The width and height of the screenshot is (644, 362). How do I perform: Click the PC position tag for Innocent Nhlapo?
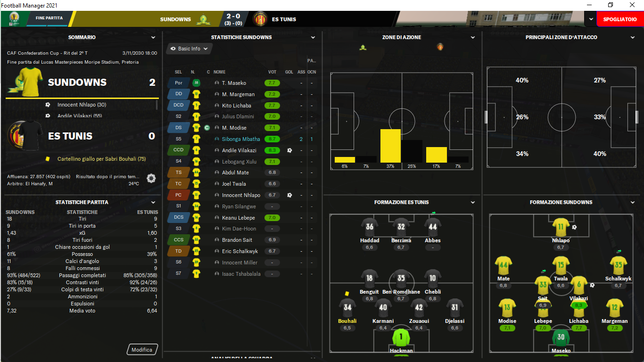pos(179,195)
